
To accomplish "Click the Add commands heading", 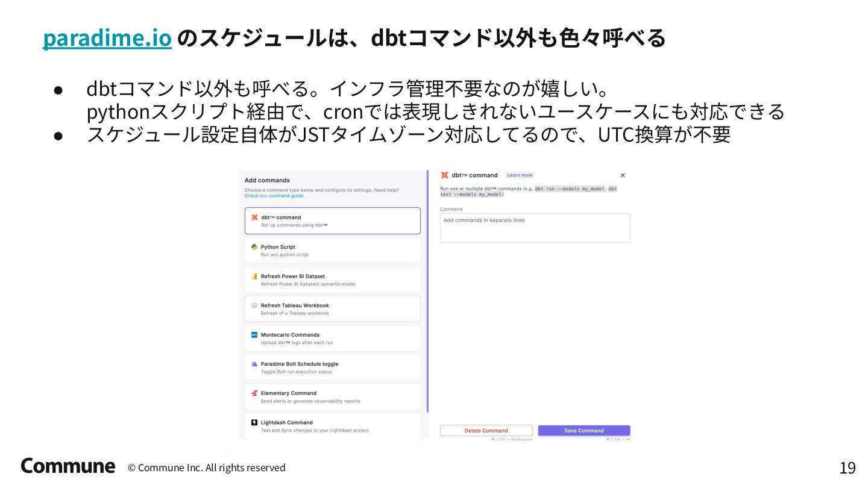I will 267,180.
